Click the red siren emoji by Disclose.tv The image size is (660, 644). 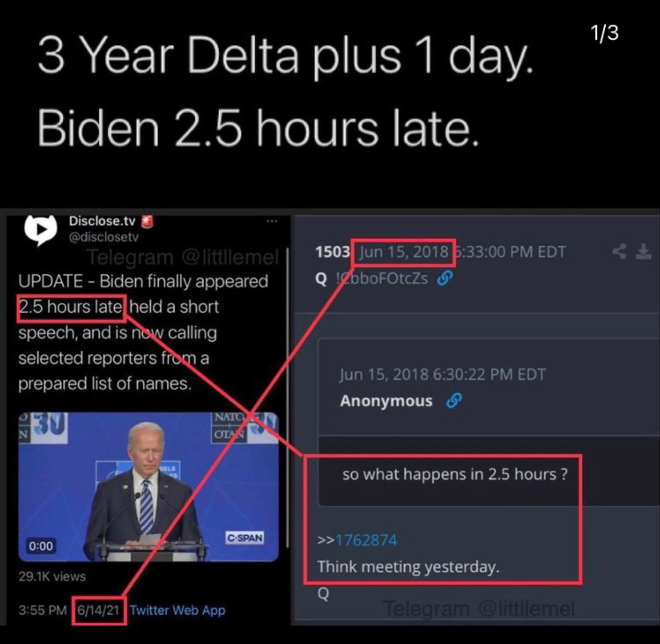(147, 221)
